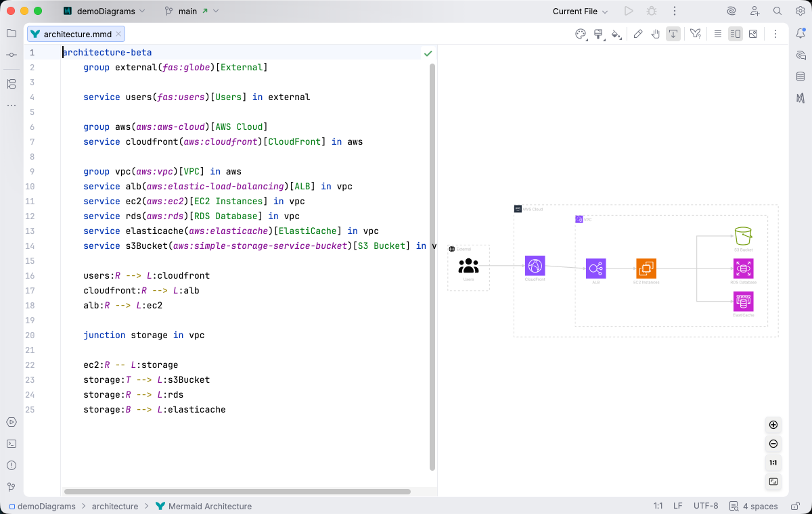The image size is (812, 514).
Task: Zoom in on the diagram preview
Action: click(773, 425)
